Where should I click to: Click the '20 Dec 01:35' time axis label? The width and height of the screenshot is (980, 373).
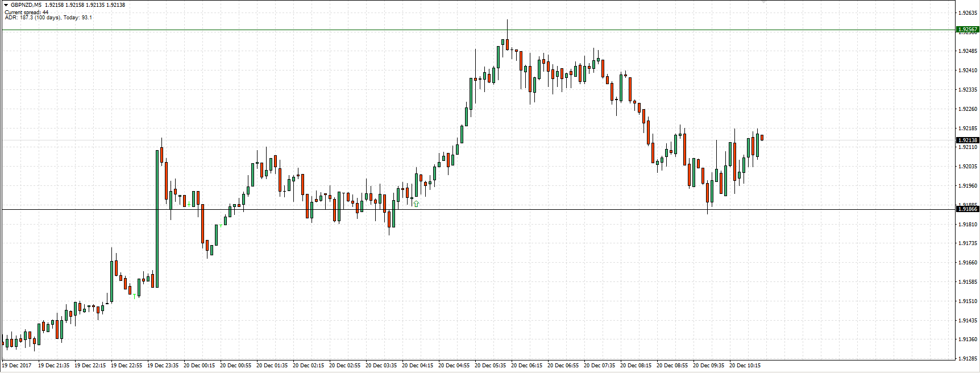click(x=272, y=366)
